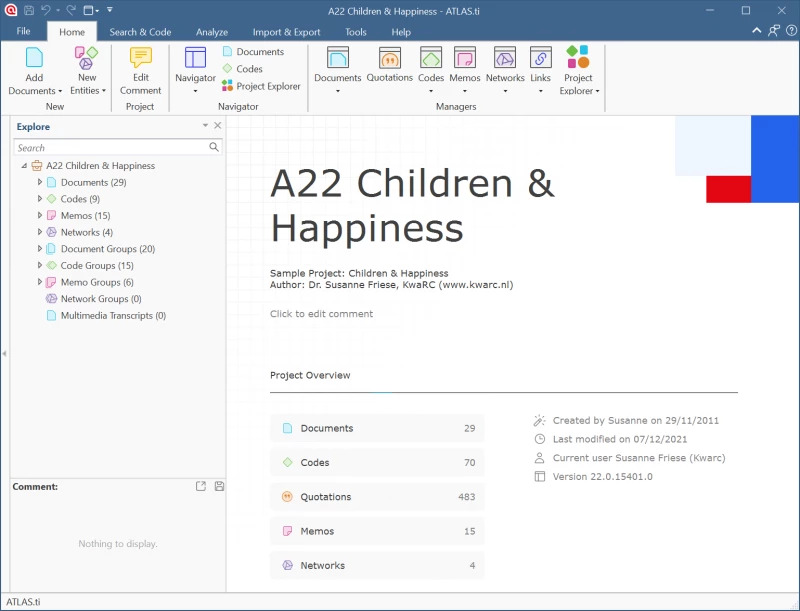This screenshot has height=611, width=800.
Task: Expand the Documents (29) tree node
Action: point(40,182)
